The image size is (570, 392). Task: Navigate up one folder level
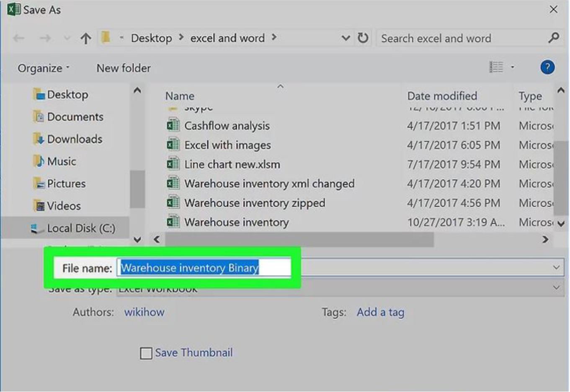tap(86, 39)
